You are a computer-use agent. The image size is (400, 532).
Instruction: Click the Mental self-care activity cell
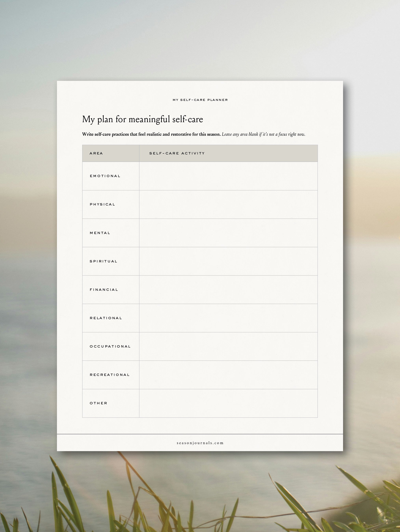tap(228, 233)
